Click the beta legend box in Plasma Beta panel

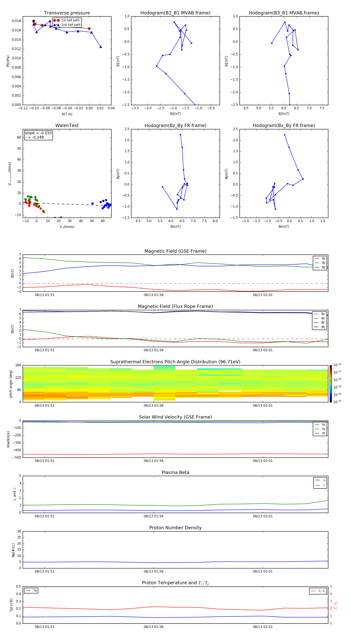[x=320, y=483]
